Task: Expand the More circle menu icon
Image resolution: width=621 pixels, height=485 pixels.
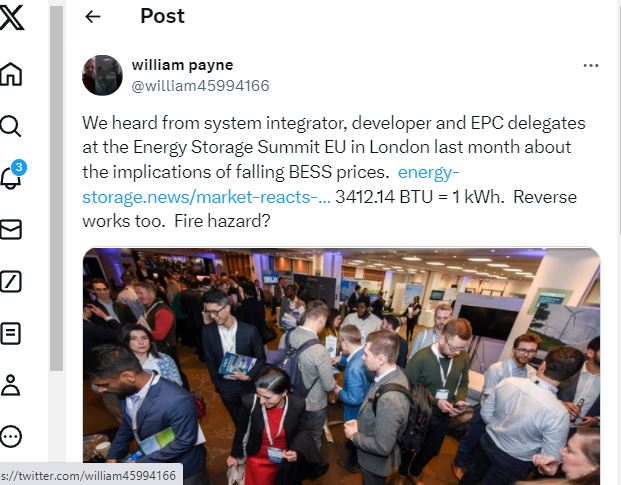Action: point(11,437)
